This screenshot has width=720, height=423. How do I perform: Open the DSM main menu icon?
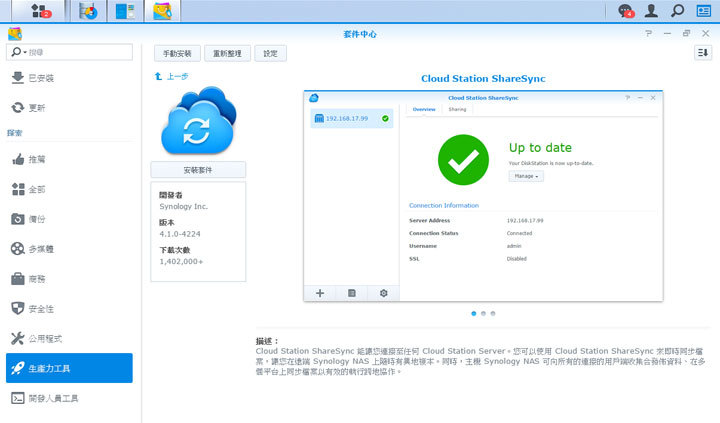39,11
